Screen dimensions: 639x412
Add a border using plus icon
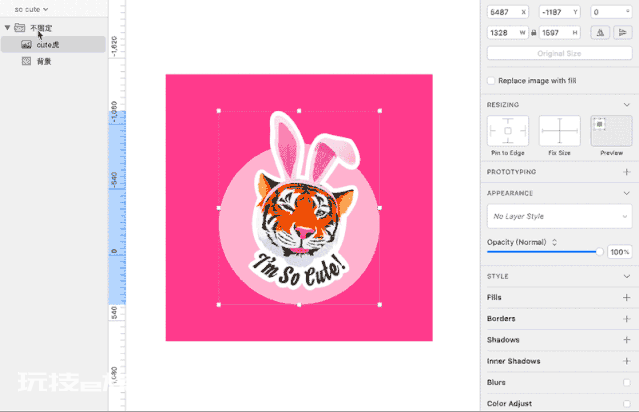(626, 319)
